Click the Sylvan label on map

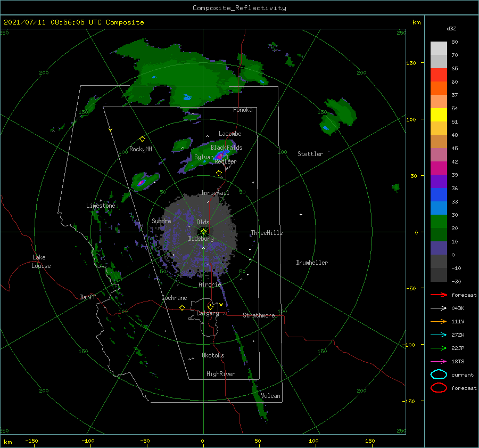coord(204,157)
